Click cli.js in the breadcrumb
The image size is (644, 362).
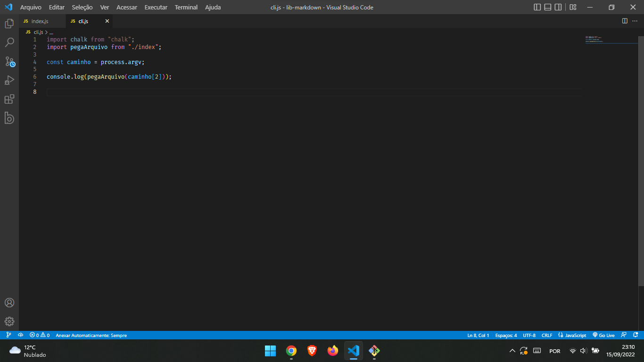[x=38, y=32]
